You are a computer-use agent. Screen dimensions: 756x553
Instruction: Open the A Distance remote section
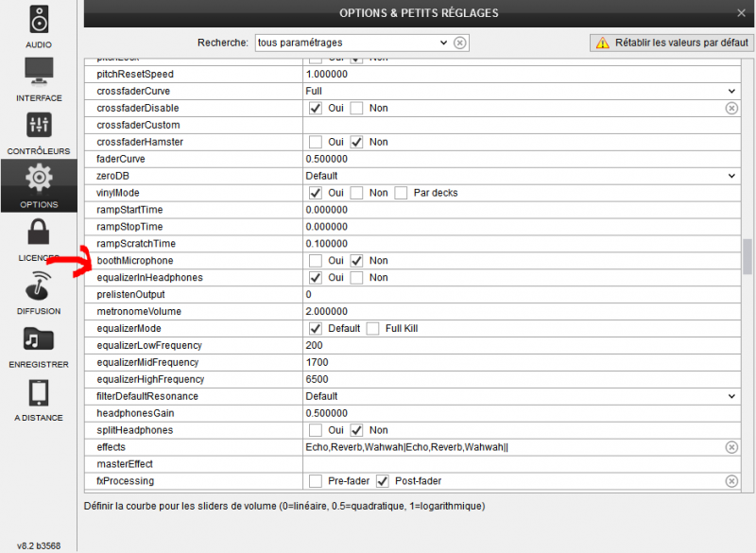click(39, 399)
